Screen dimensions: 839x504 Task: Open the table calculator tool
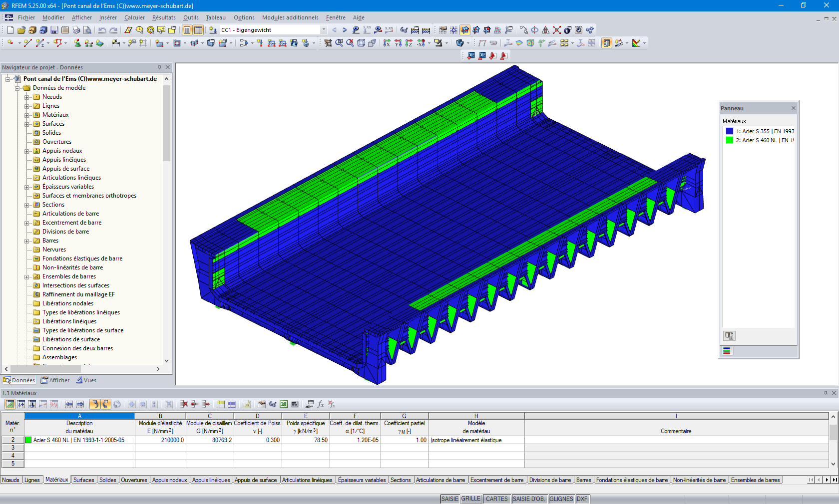point(295,404)
